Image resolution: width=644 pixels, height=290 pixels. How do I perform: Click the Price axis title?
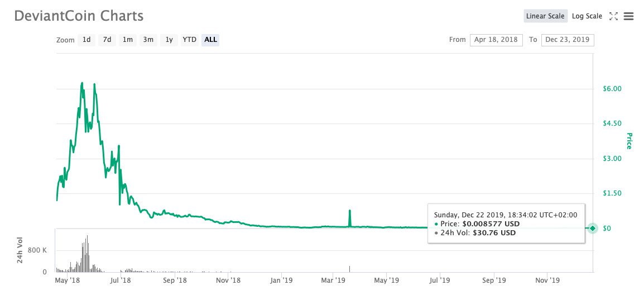pyautogui.click(x=629, y=141)
